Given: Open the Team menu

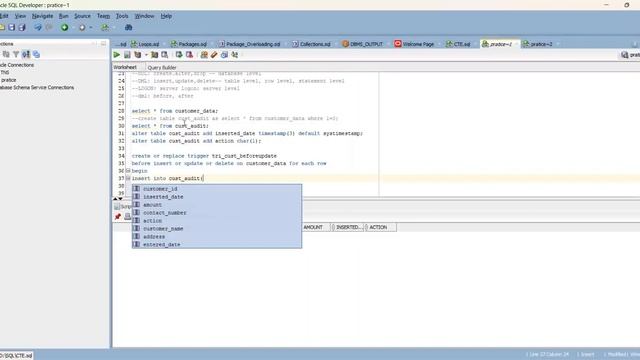Looking at the screenshot, I should 103,16.
